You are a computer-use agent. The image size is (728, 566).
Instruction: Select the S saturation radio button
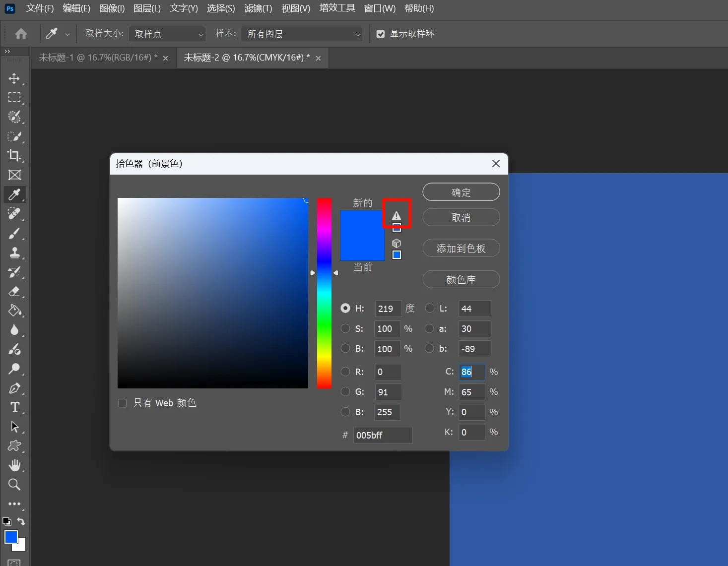[x=345, y=328]
